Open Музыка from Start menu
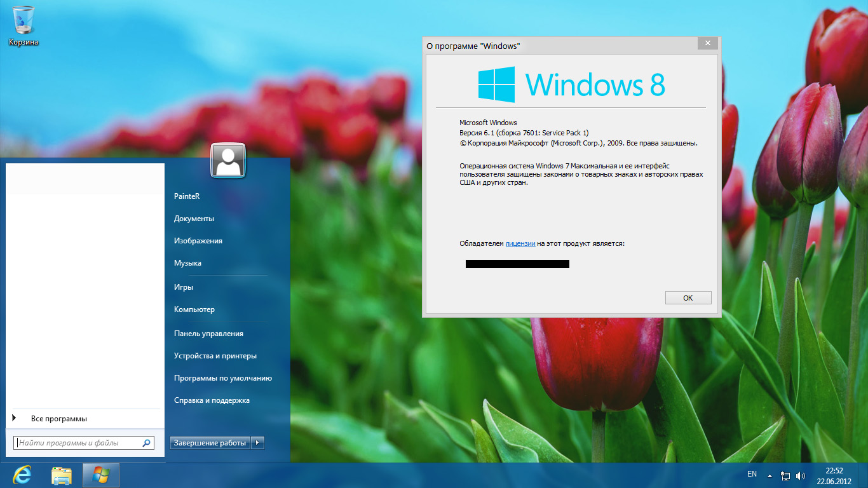 tap(187, 263)
